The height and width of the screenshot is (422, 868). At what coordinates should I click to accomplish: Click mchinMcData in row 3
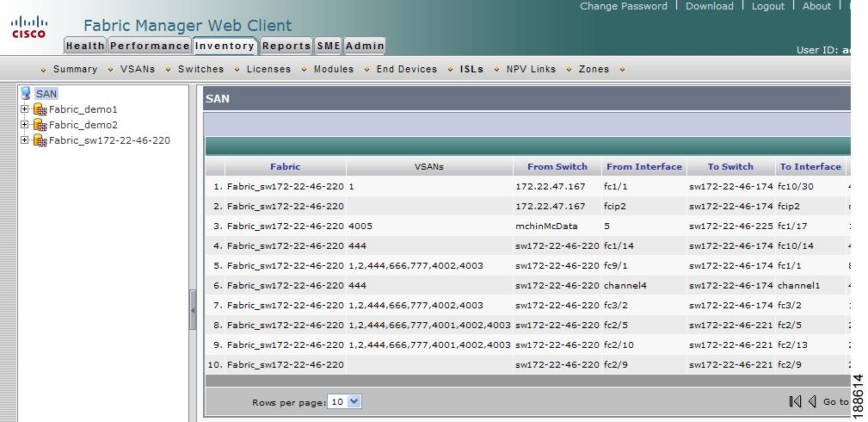coord(546,227)
